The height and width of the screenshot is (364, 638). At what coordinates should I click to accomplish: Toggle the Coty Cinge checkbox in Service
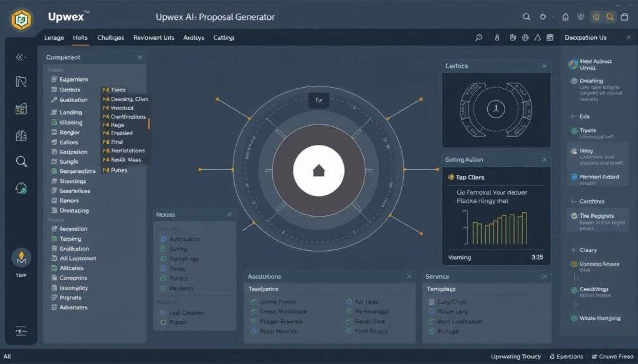432,302
